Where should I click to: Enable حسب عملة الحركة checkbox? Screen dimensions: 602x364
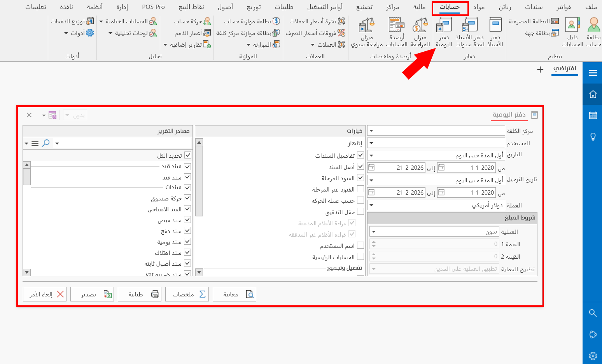click(360, 200)
